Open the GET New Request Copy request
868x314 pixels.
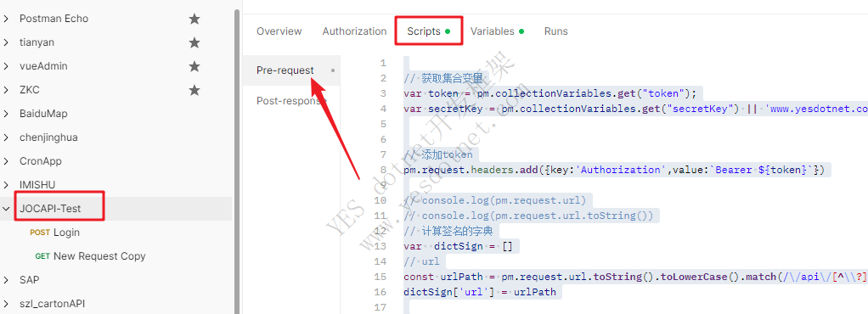pyautogui.click(x=90, y=256)
